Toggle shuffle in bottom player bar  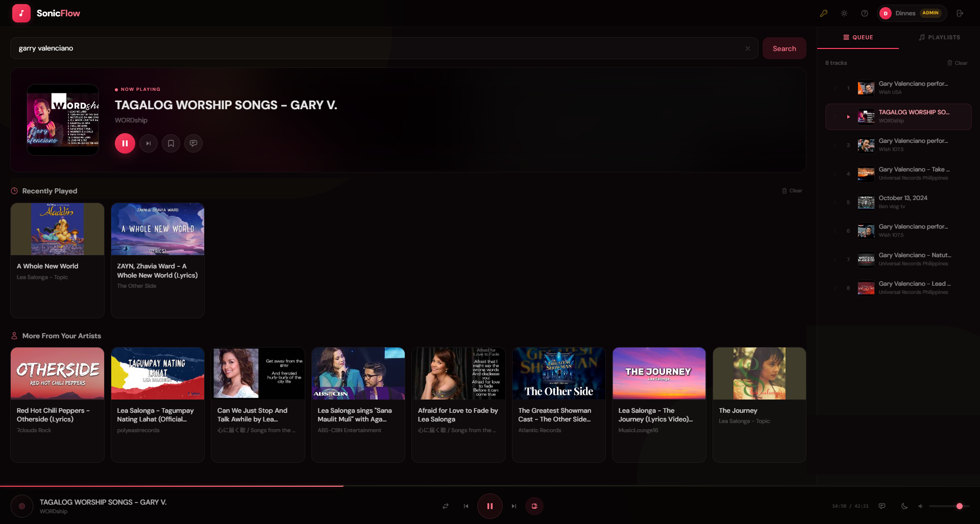pos(446,506)
